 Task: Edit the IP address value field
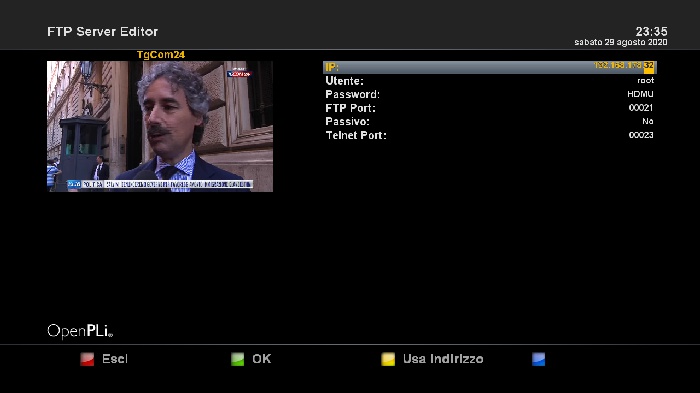click(x=624, y=66)
